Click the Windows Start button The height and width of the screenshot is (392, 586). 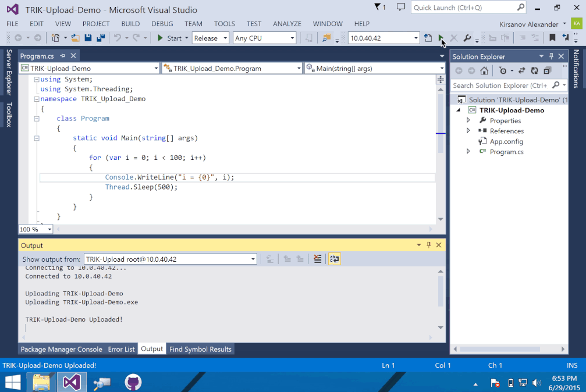[13, 382]
